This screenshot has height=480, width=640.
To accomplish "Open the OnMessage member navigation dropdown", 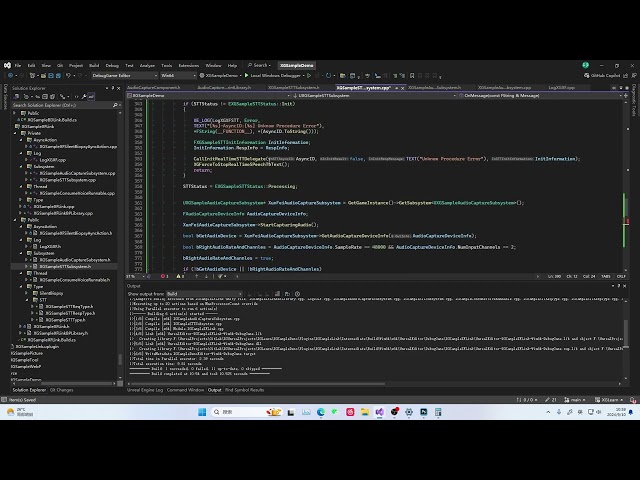I will click(x=539, y=96).
